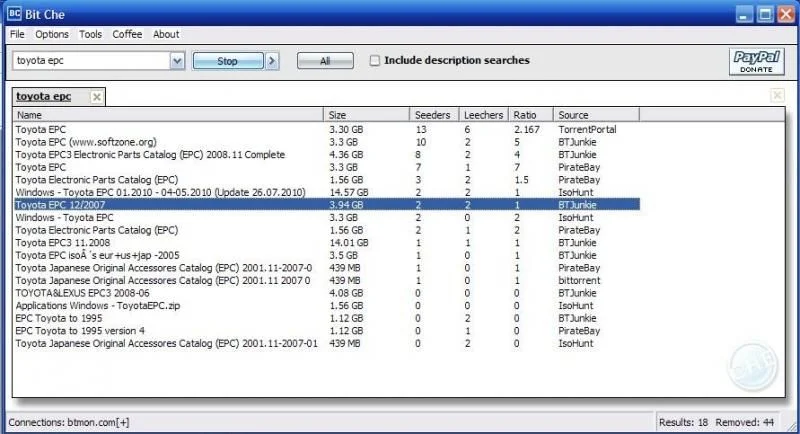Open the Options menu
This screenshot has width=800, height=434.
[52, 34]
